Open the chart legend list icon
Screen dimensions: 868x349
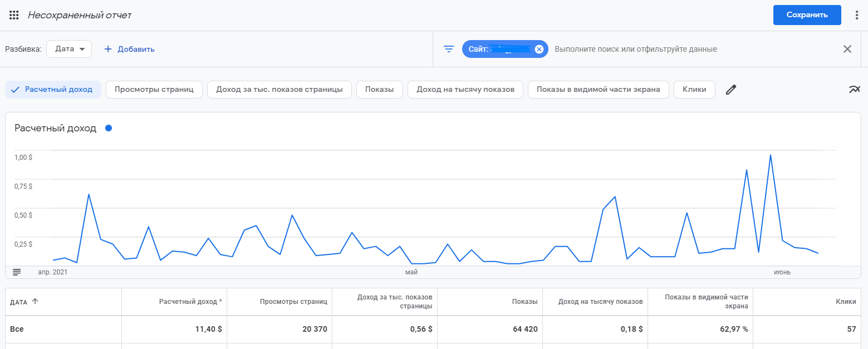point(17,272)
